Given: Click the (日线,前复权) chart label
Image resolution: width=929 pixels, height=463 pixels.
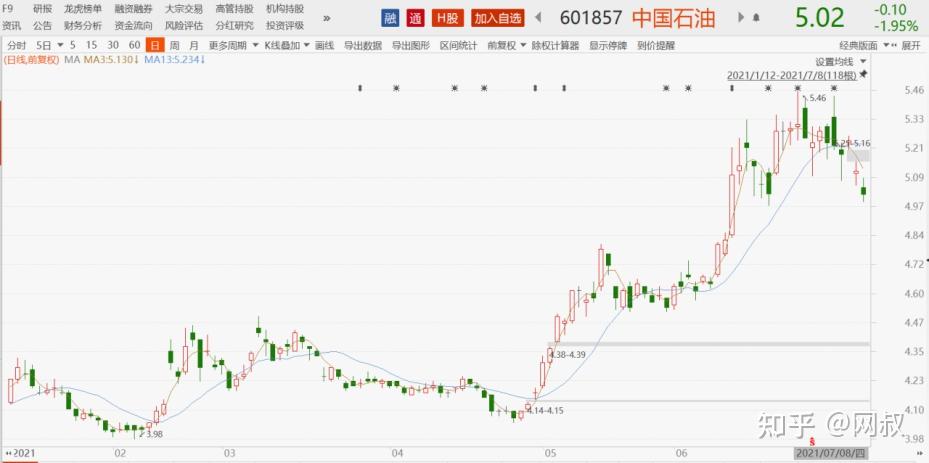Looking at the screenshot, I should click(x=31, y=60).
